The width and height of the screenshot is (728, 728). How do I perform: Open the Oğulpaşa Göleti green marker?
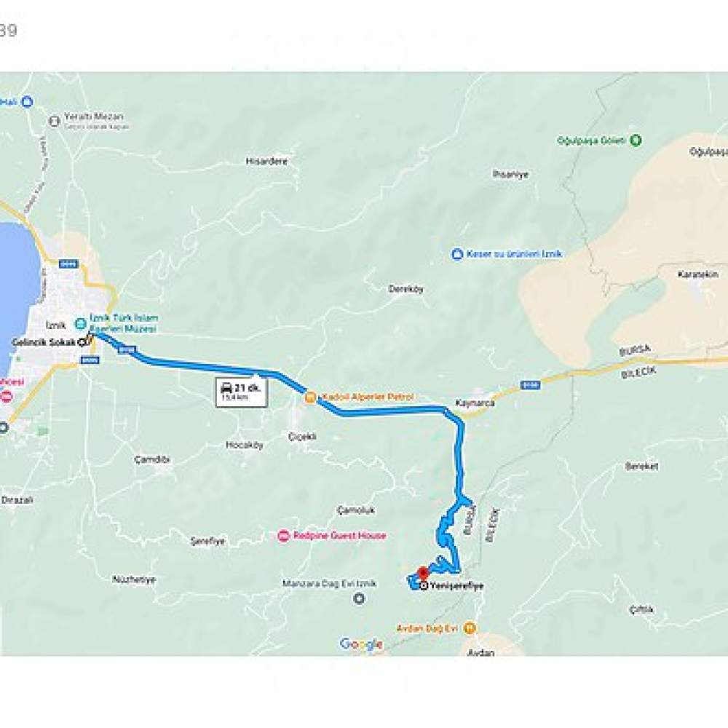point(636,140)
